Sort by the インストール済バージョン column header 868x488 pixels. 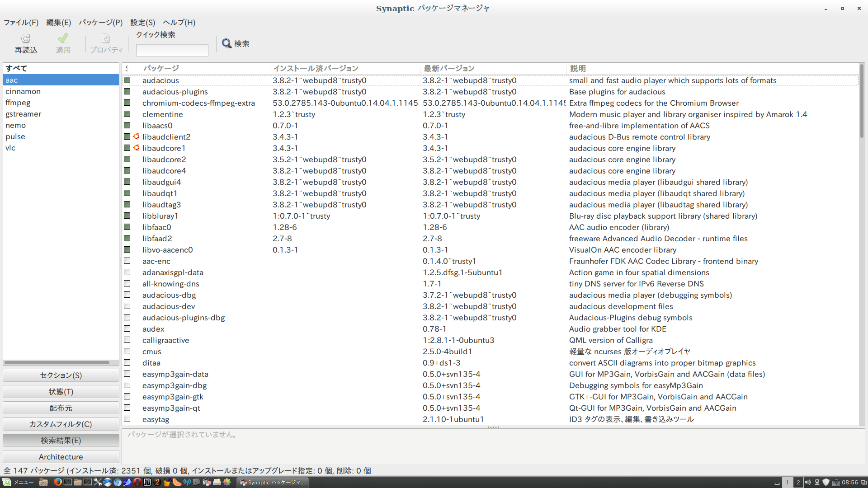pos(345,68)
